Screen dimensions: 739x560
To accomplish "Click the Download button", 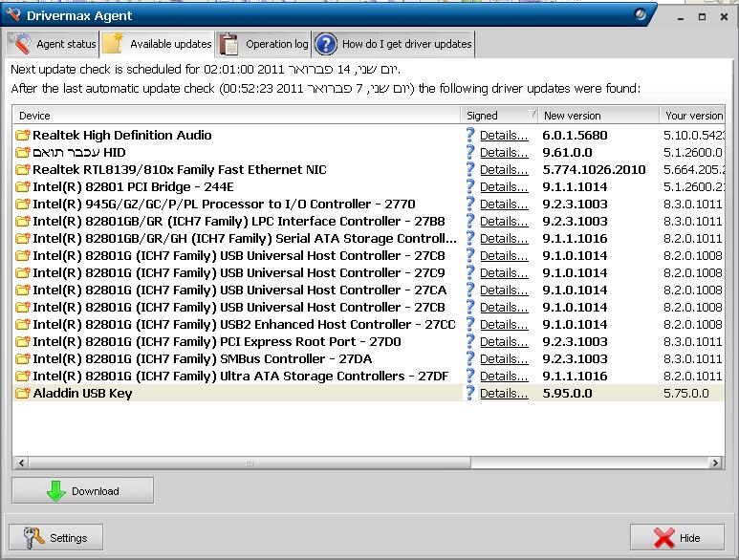I will pyautogui.click(x=82, y=491).
